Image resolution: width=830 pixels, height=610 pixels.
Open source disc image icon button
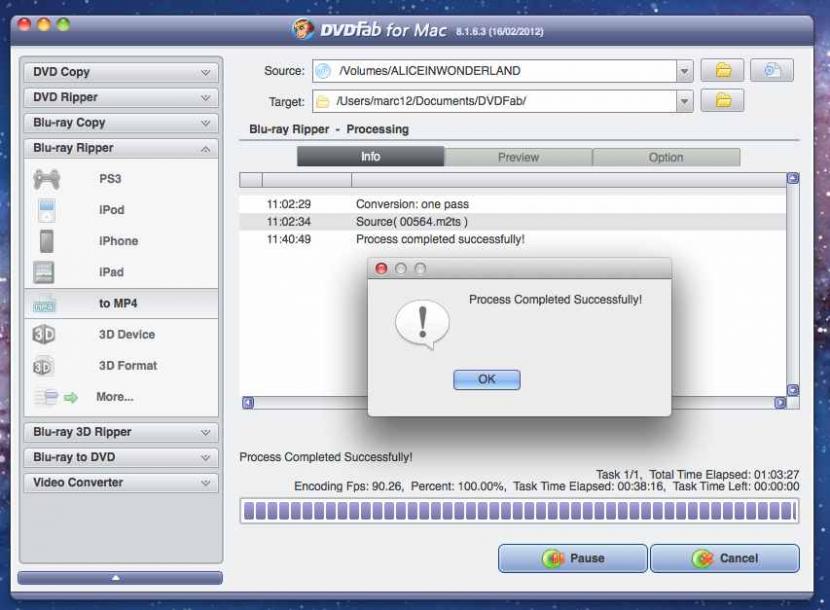click(772, 70)
